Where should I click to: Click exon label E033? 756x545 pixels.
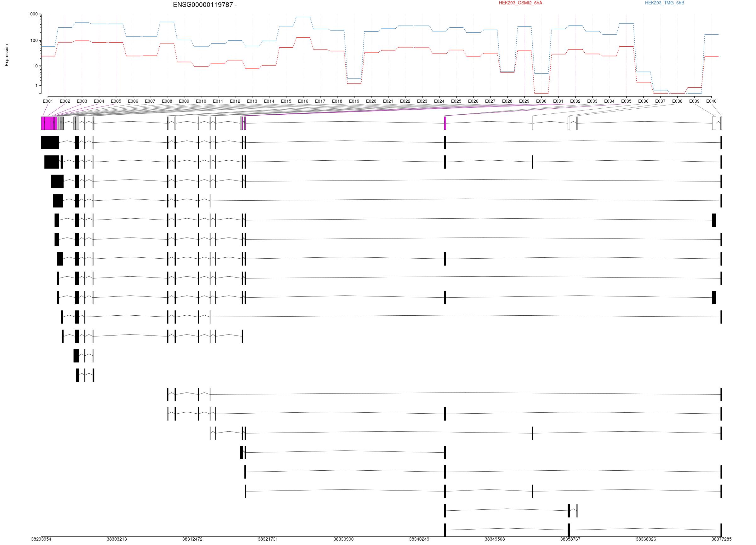pyautogui.click(x=592, y=101)
